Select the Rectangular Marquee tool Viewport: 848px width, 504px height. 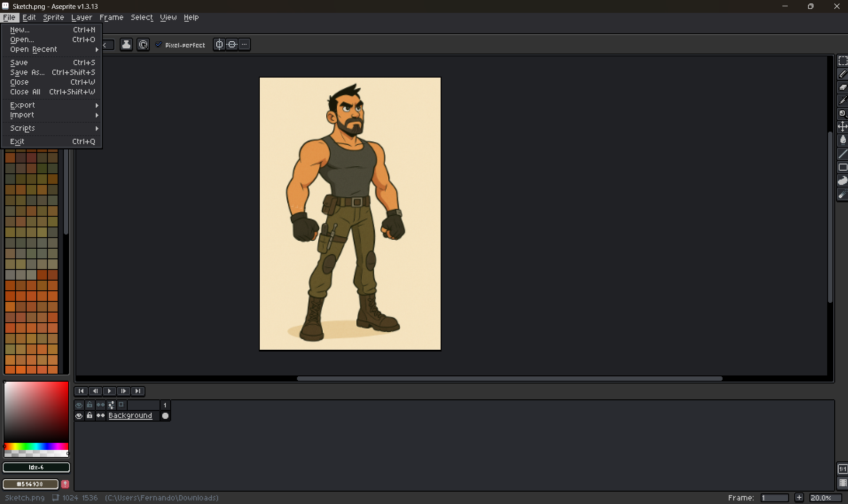842,61
